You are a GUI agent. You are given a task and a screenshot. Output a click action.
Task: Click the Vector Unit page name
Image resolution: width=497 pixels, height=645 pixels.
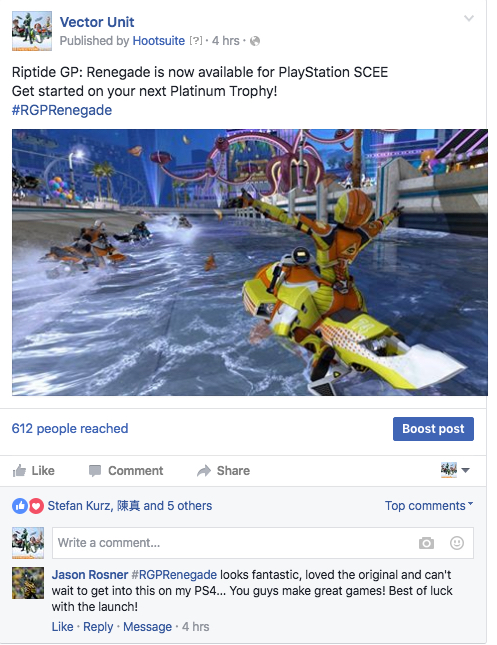[97, 22]
